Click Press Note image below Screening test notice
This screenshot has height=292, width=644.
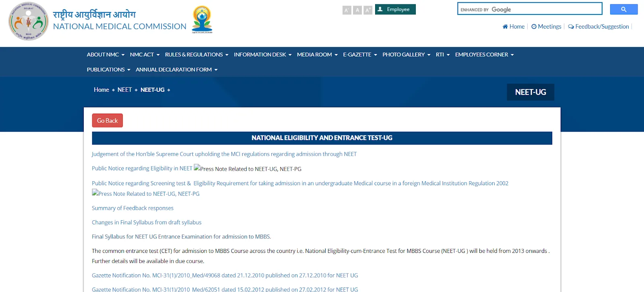[146, 193]
